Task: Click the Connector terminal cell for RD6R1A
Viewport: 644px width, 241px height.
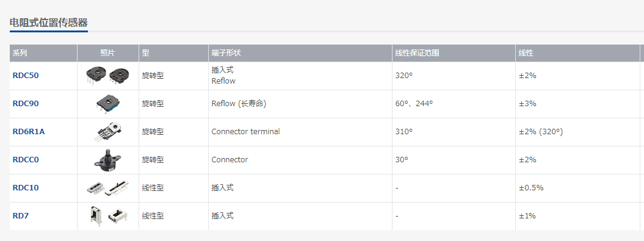Action: coord(300,132)
